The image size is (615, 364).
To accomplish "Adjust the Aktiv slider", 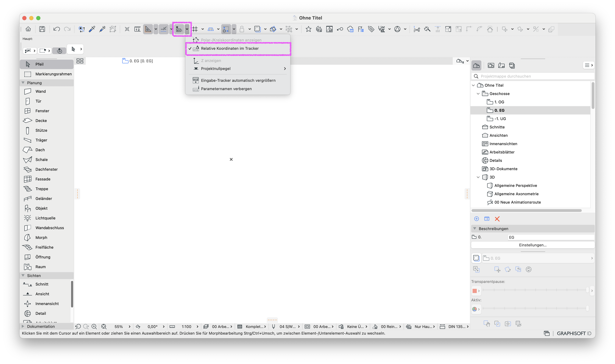I will [x=535, y=308].
